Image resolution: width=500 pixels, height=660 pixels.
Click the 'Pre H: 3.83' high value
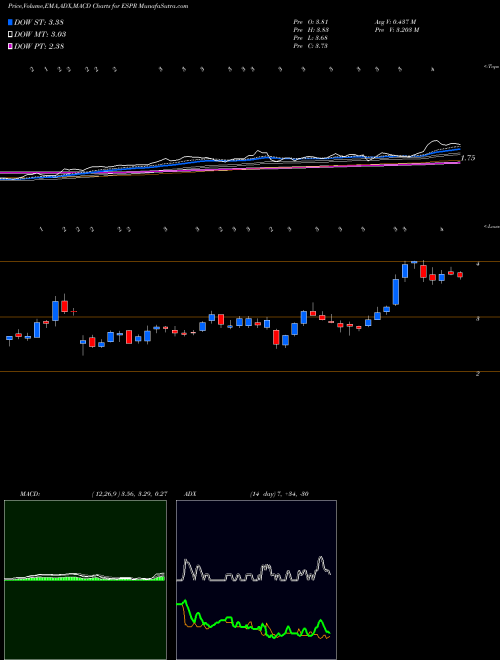[311, 30]
